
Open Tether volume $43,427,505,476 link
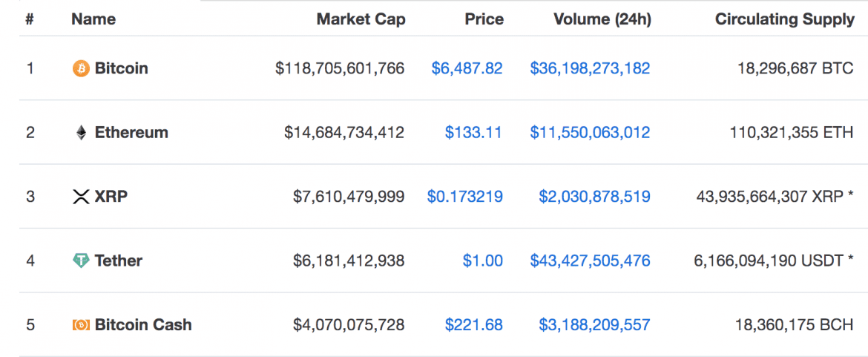[590, 261]
